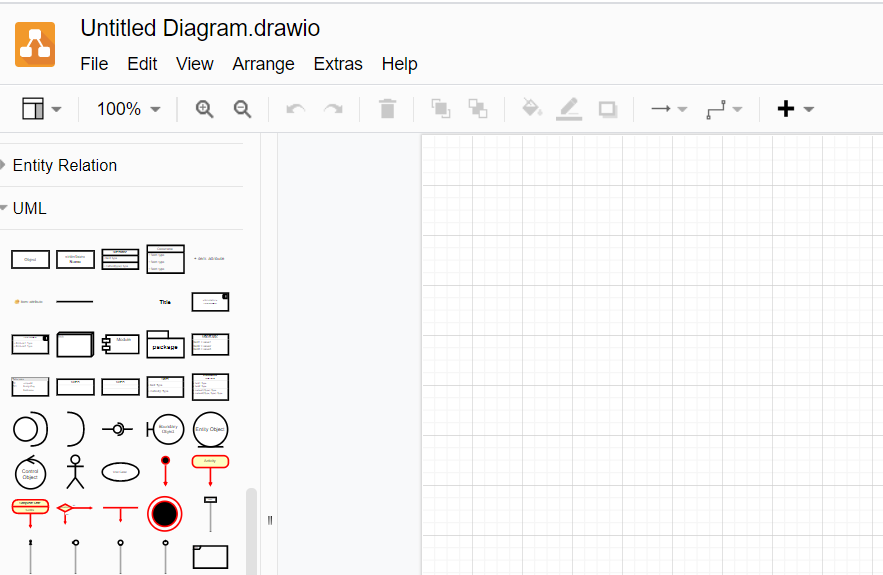Select the UML Object shape
This screenshot has height=575, width=883.
(30, 260)
